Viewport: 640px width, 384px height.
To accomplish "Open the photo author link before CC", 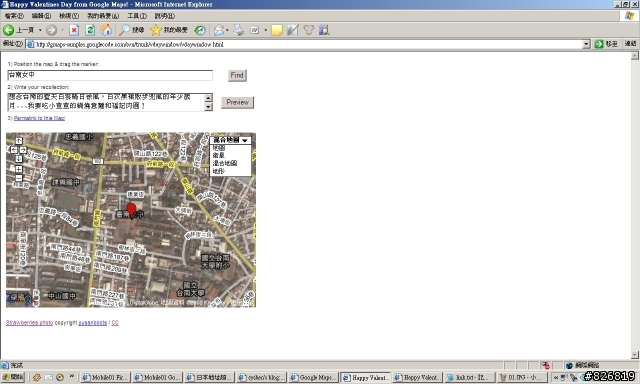I will 93,323.
